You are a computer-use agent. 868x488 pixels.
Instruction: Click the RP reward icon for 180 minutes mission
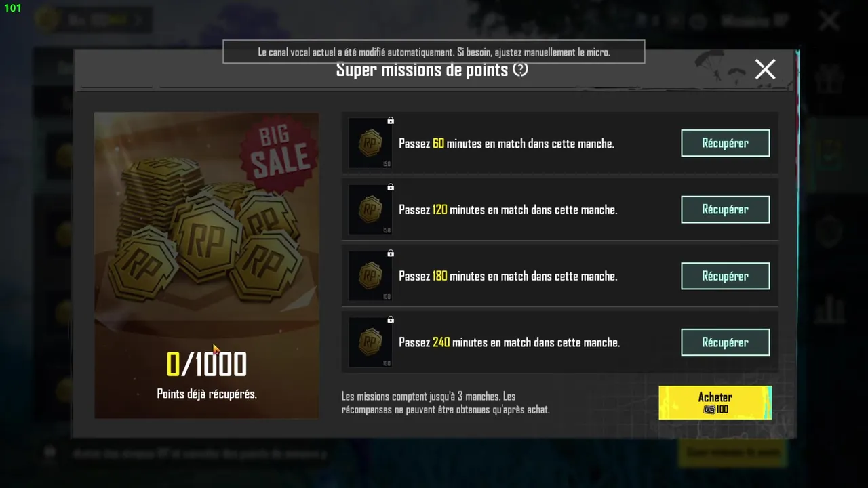(x=370, y=276)
